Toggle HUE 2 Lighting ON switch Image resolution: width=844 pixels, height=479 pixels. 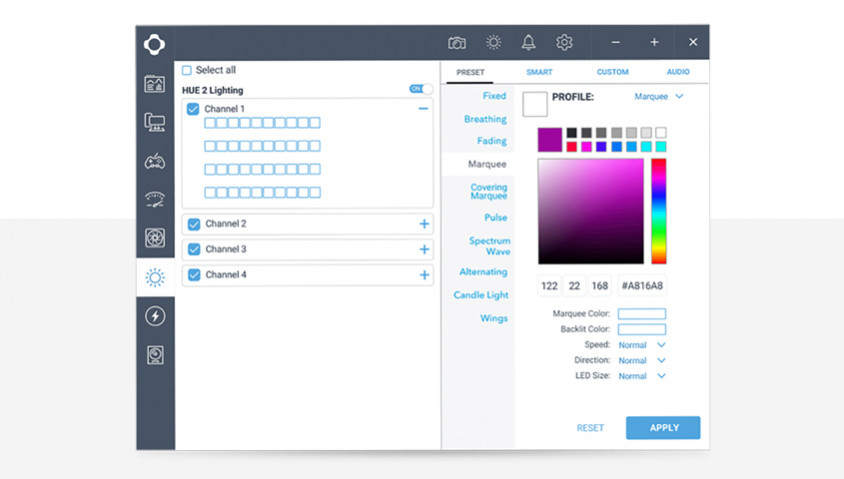pos(420,89)
